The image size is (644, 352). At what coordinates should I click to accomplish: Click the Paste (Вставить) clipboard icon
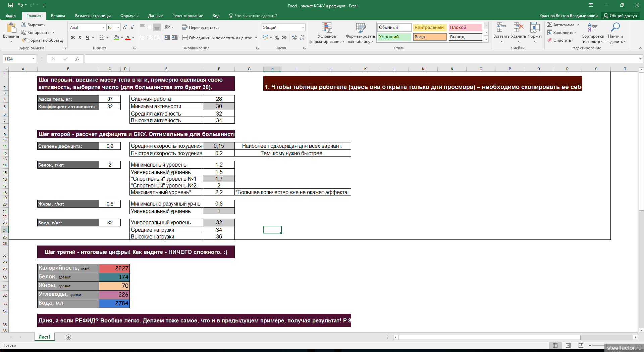(11, 28)
